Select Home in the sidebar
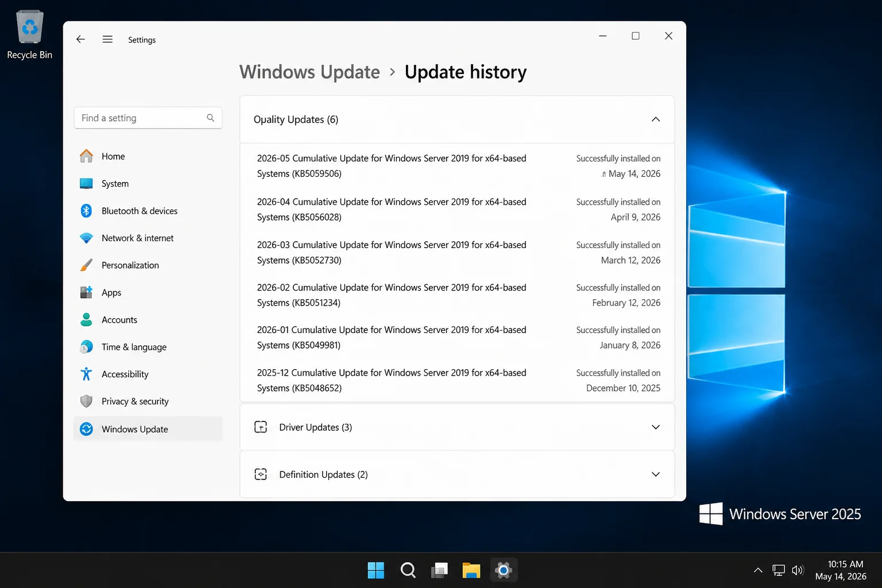Image resolution: width=882 pixels, height=588 pixels. tap(148, 156)
